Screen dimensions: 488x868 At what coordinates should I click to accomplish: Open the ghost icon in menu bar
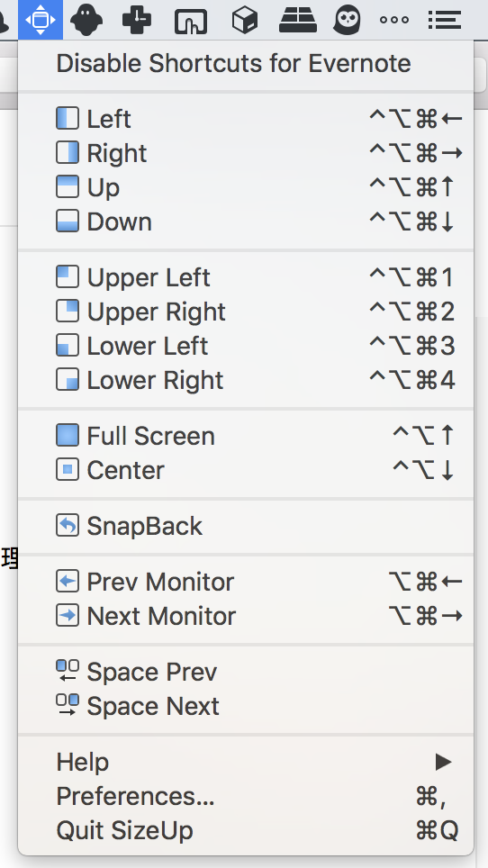point(86,20)
